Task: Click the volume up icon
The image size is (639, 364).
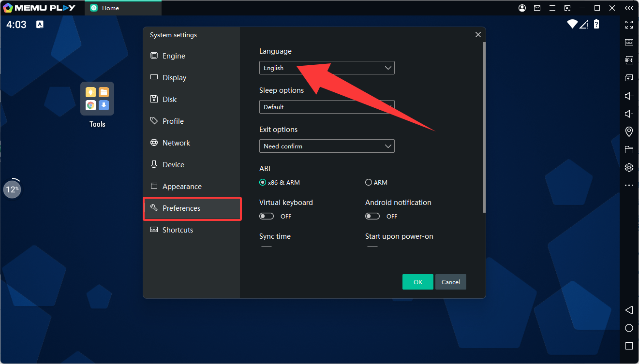Action: pos(629,96)
